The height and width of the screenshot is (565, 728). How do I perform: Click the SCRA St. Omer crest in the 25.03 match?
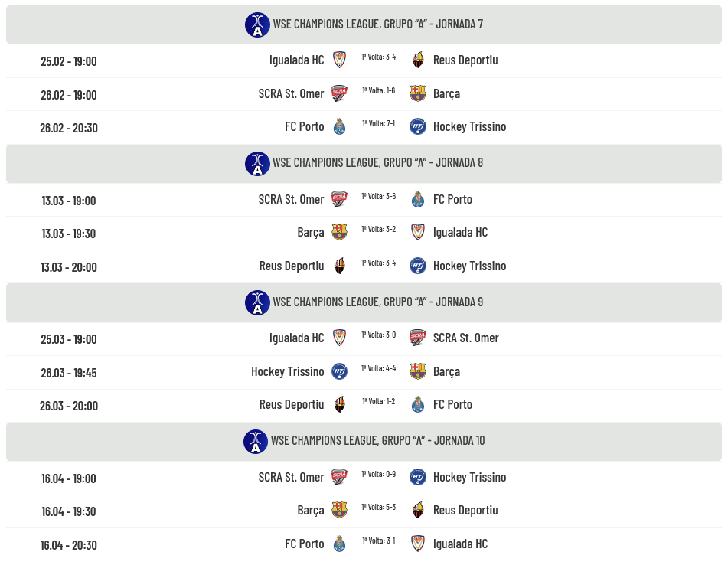coord(417,338)
